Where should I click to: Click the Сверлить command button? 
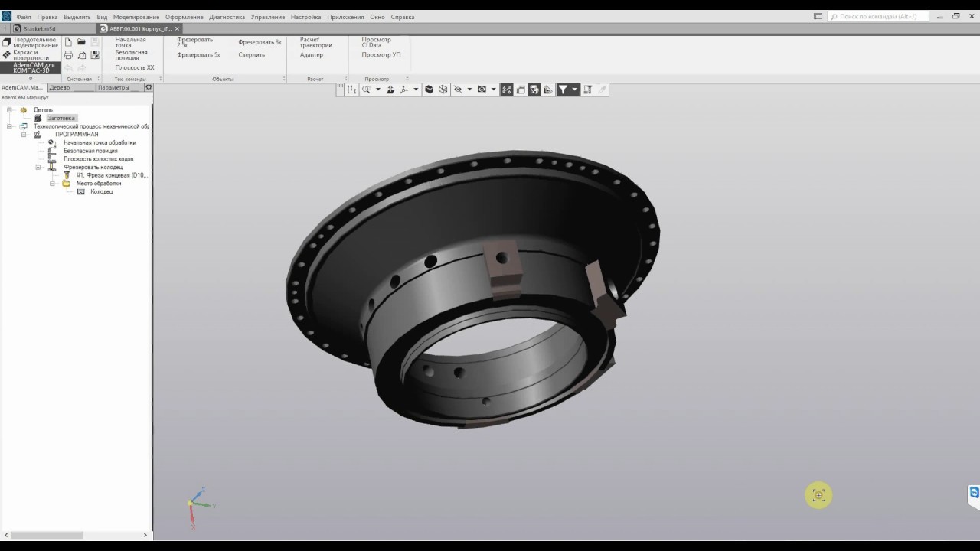[x=251, y=55]
